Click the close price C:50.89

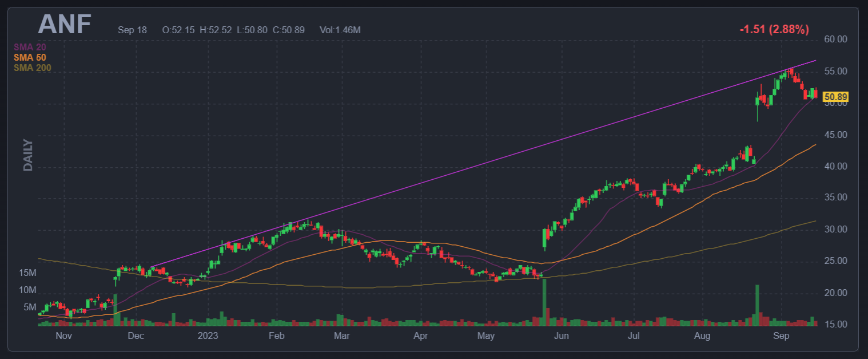(288, 30)
